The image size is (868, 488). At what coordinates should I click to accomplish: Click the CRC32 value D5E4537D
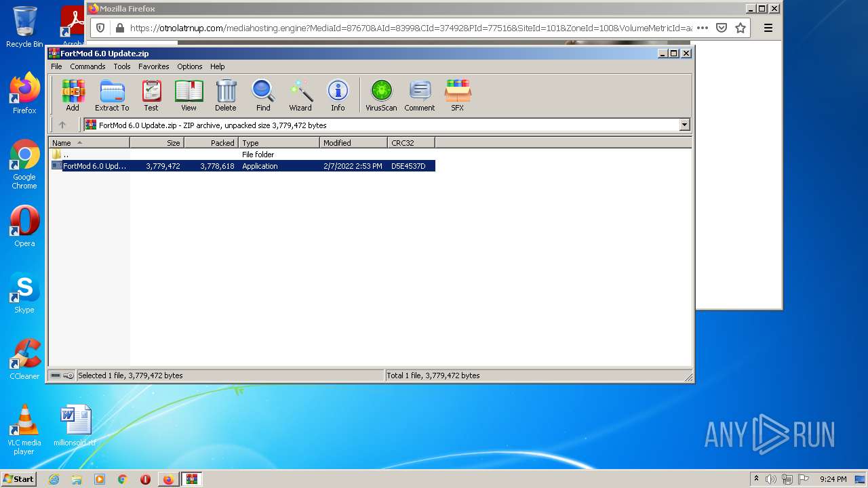(x=408, y=166)
